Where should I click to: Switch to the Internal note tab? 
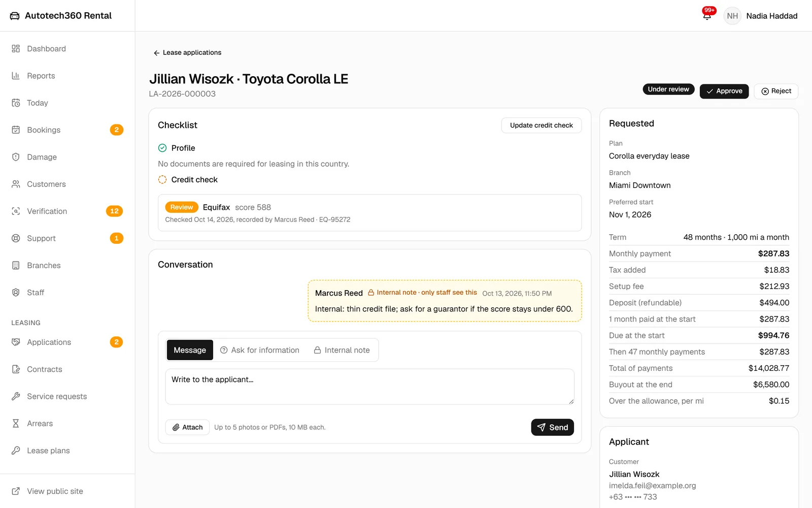pos(342,350)
